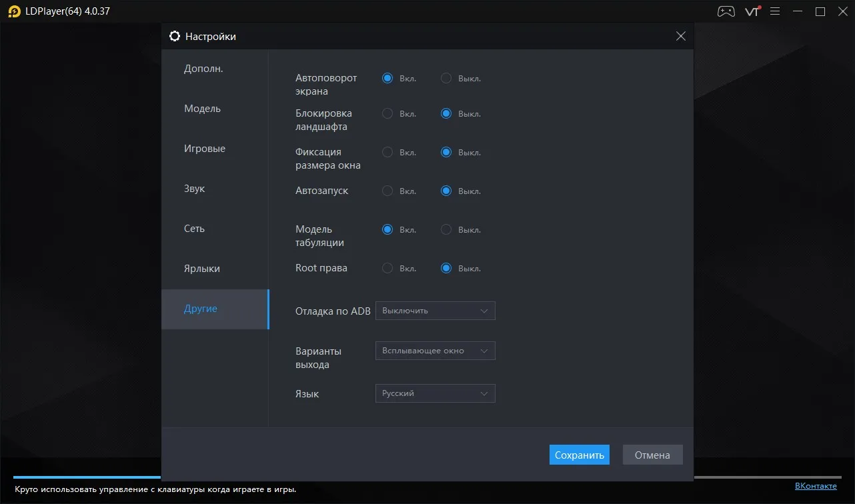The image size is (855, 504).
Task: Click the Сохранить button
Action: coord(580,455)
